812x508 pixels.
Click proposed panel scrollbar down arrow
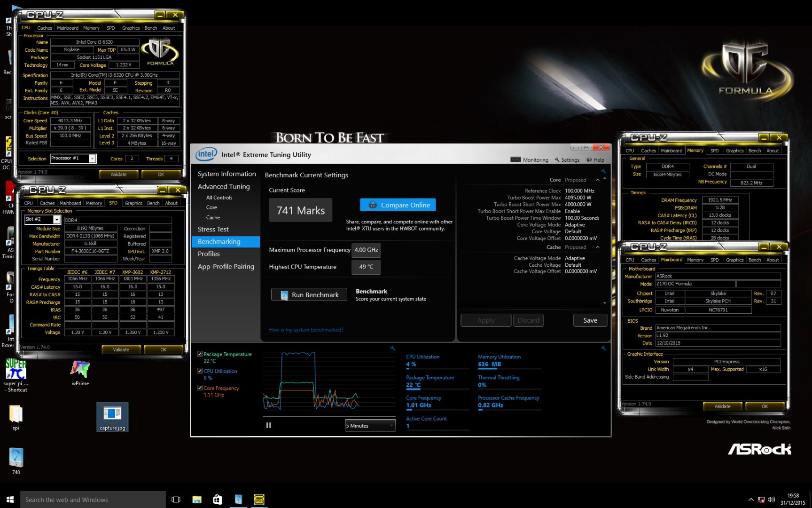point(605,303)
